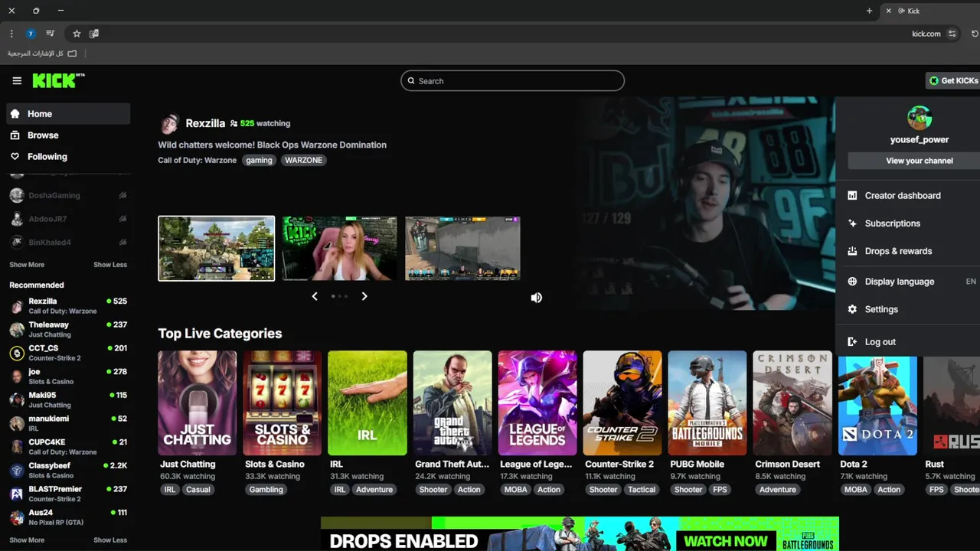
Task: Click the WARZONE tag on featured stream
Action: coord(303,160)
